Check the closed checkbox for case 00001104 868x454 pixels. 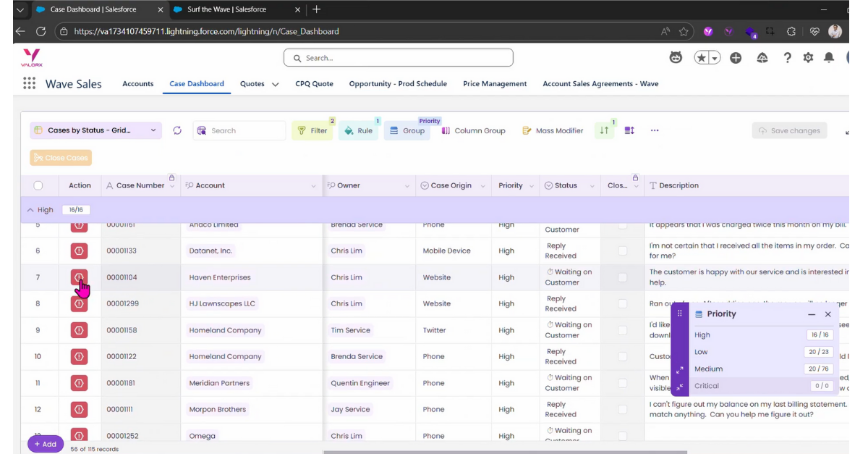pyautogui.click(x=622, y=277)
